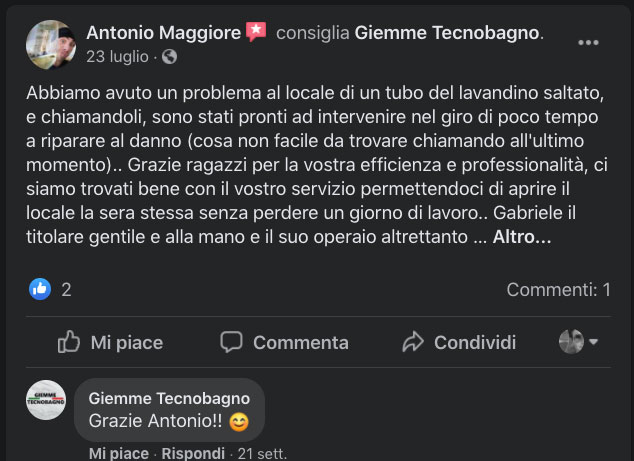This screenshot has width=634, height=461.
Task: Show comments via Commenti: 1
Action: 558,290
